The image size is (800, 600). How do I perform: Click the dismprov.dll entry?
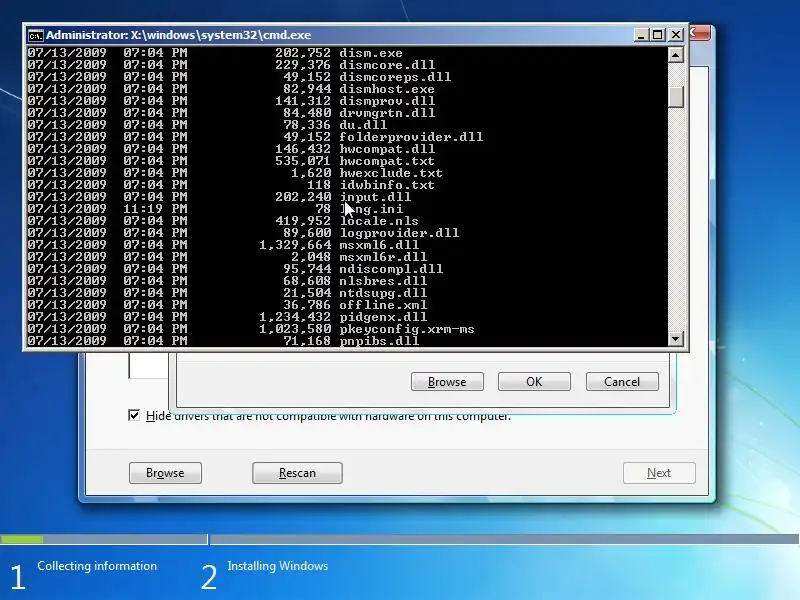point(387,101)
